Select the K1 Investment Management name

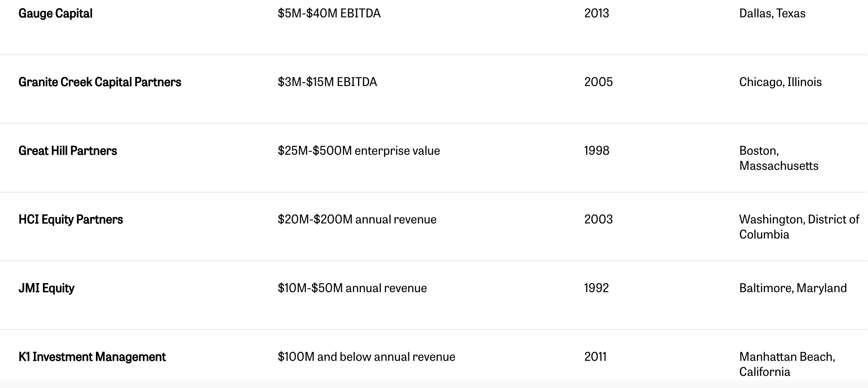click(x=92, y=357)
